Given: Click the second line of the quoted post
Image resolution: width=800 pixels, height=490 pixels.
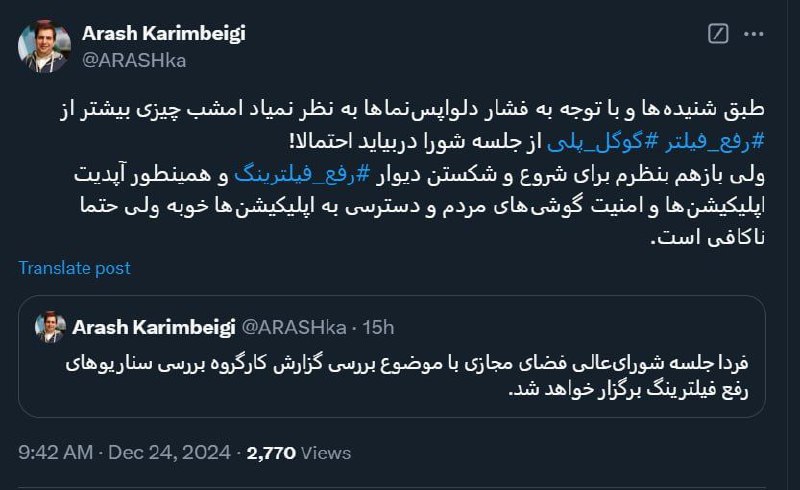Looking at the screenshot, I should [x=629, y=389].
